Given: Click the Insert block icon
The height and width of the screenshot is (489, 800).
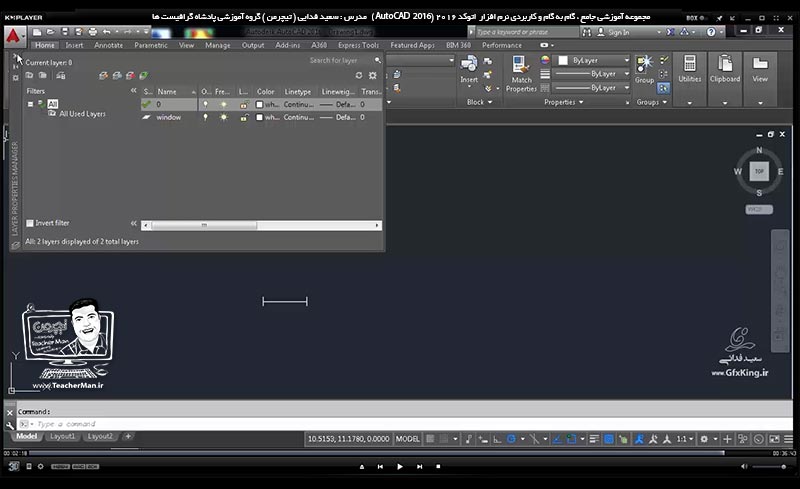Looking at the screenshot, I should [x=469, y=65].
